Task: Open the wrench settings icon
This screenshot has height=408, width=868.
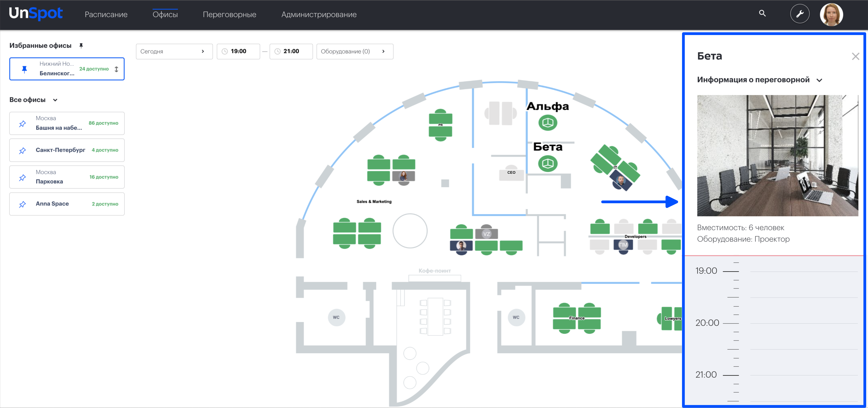Action: pos(800,14)
